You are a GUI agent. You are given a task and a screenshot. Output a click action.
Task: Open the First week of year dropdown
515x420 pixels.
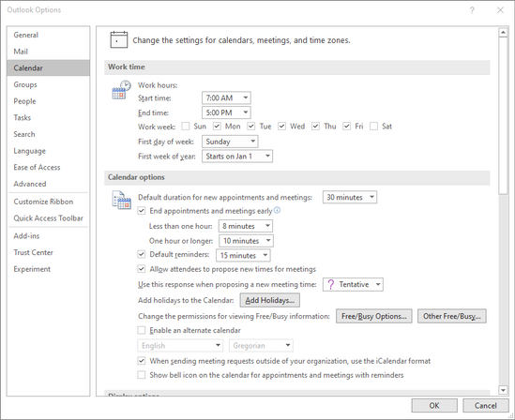[x=237, y=157]
